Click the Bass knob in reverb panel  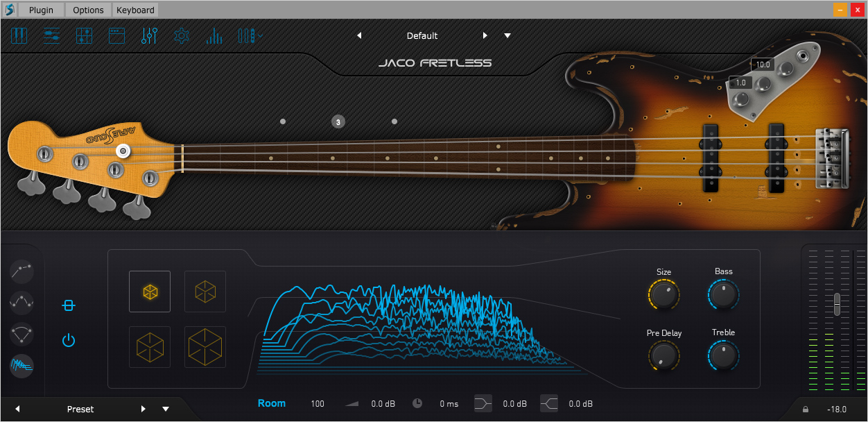pyautogui.click(x=723, y=295)
